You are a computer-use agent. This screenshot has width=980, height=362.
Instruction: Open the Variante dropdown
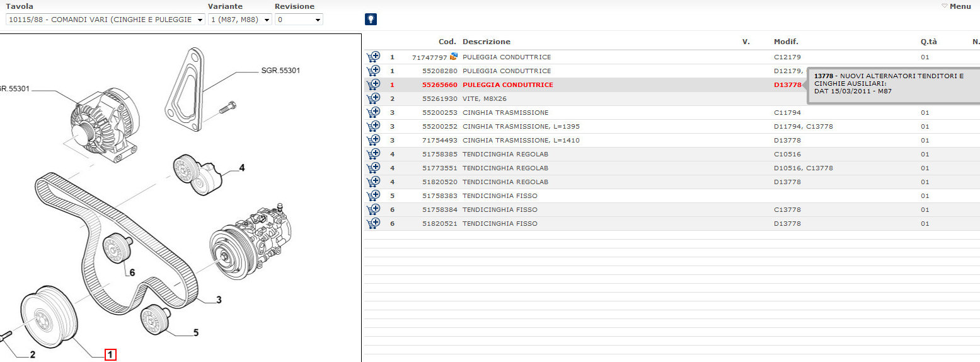pos(240,20)
